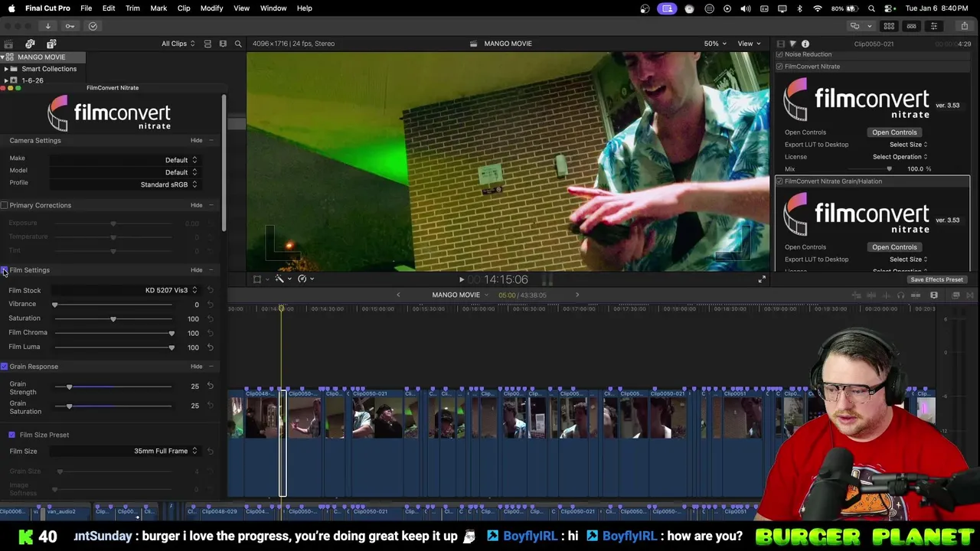Open the color inspector triangle tab

pos(792,44)
